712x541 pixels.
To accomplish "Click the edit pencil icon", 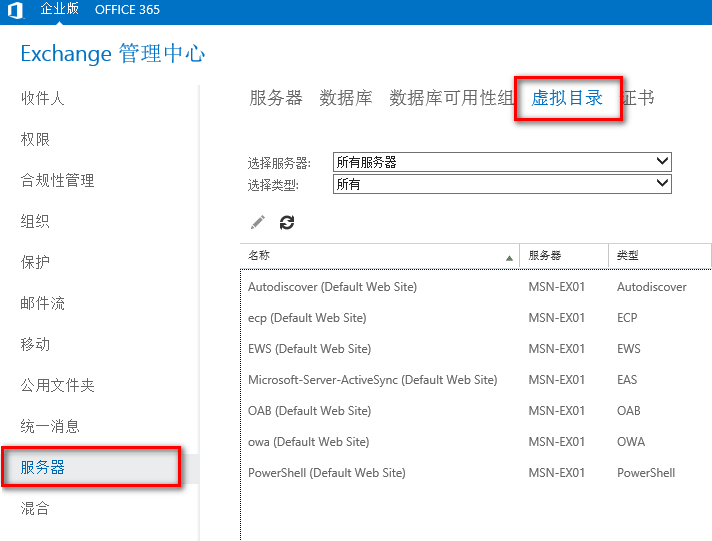I will [258, 222].
